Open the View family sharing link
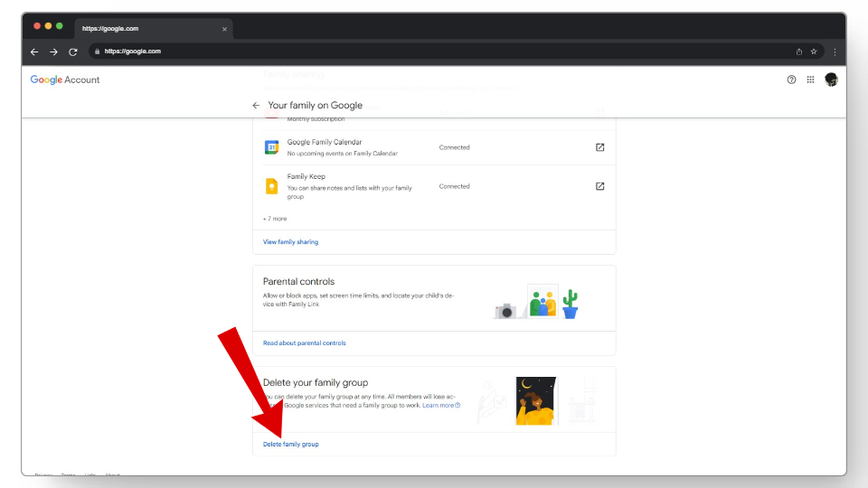868x488 pixels. click(x=290, y=242)
